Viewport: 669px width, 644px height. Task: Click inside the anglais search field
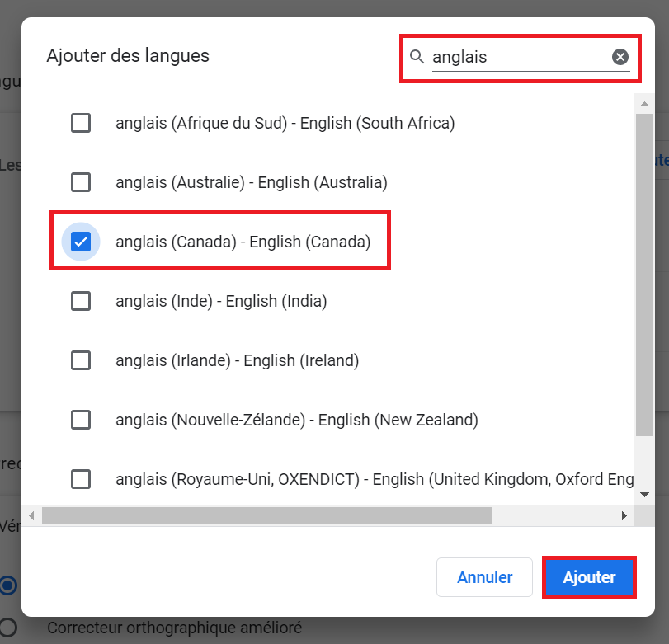(520, 57)
